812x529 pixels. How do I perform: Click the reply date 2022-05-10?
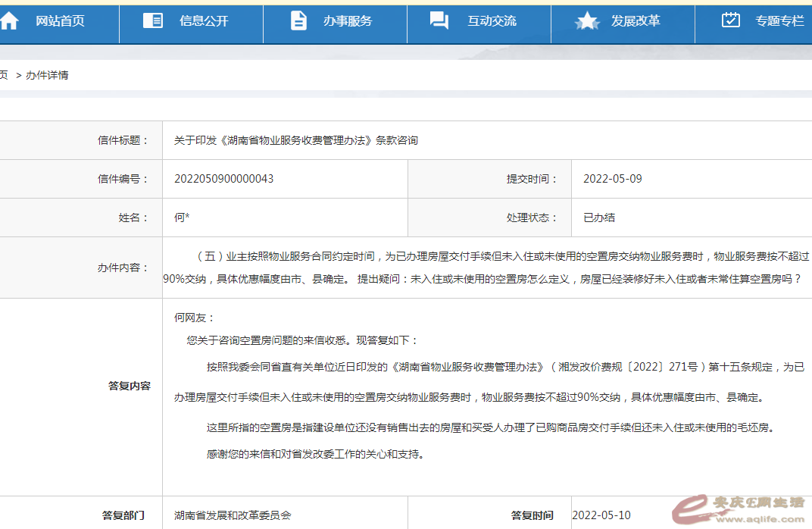point(601,515)
